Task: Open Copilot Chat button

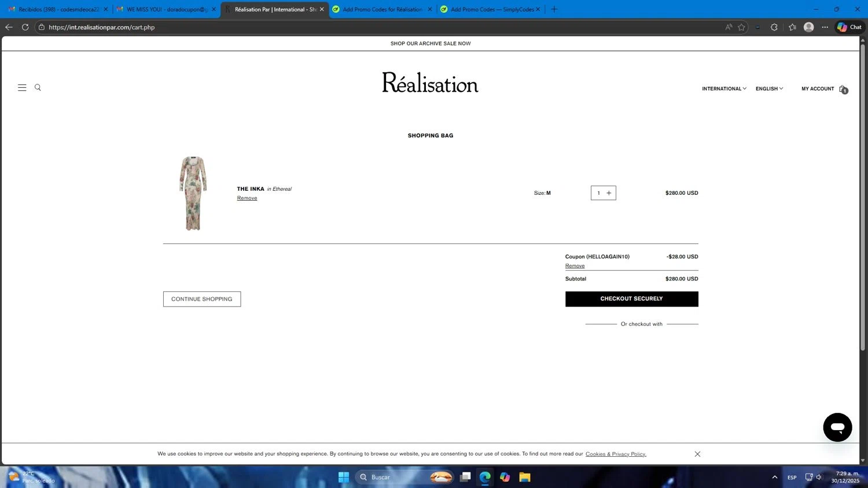Action: (x=849, y=27)
